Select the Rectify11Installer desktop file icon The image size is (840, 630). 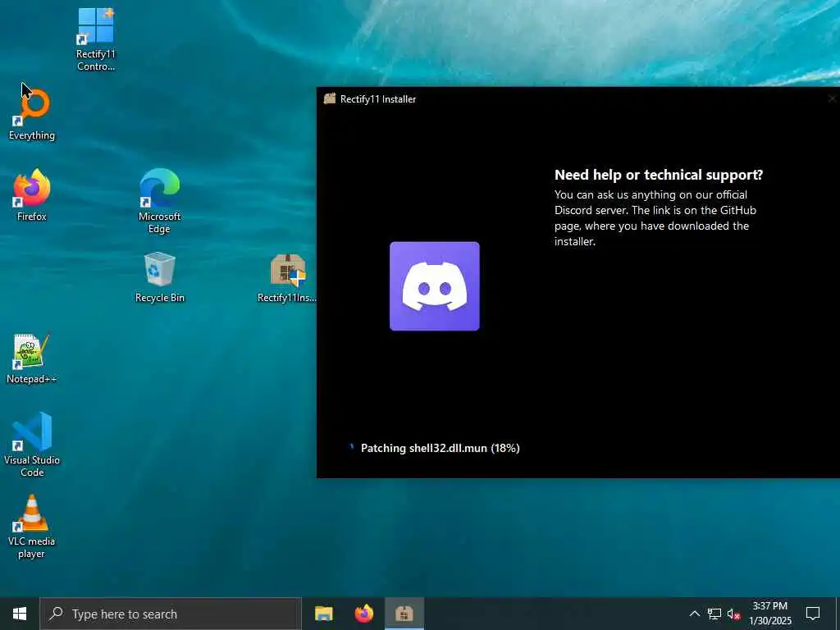(x=288, y=278)
